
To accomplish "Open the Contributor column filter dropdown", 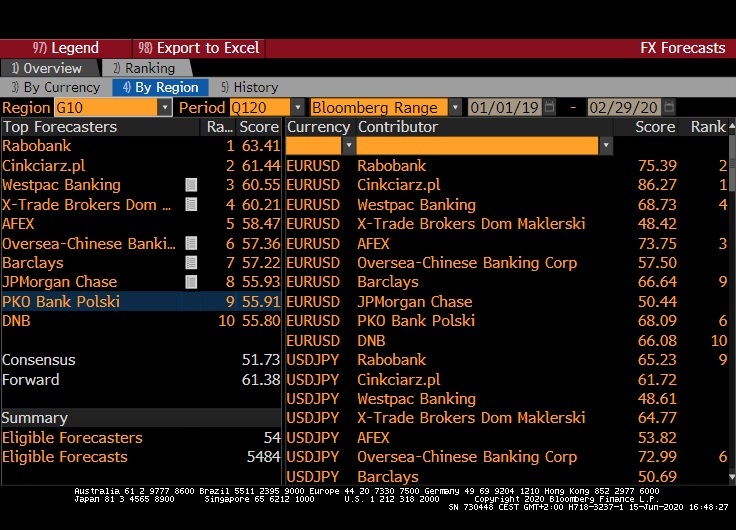I will click(605, 146).
